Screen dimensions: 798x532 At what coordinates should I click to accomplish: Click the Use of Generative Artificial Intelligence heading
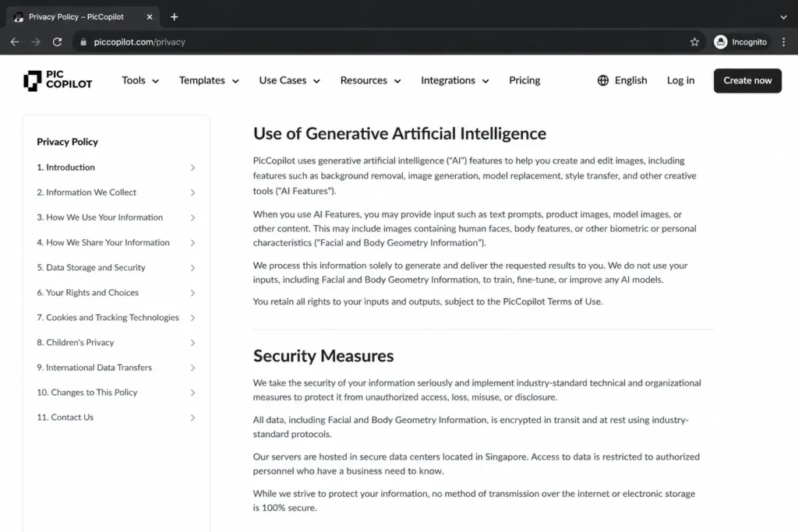coord(400,134)
